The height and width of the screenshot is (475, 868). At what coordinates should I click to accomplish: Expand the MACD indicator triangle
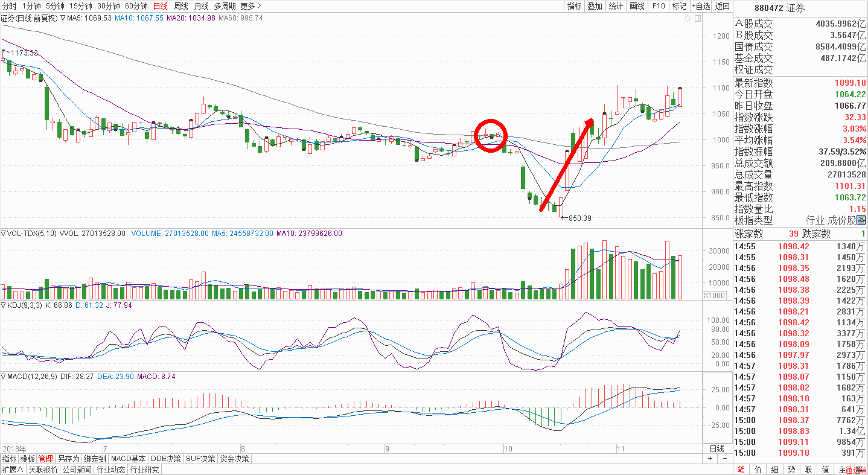click(3, 377)
